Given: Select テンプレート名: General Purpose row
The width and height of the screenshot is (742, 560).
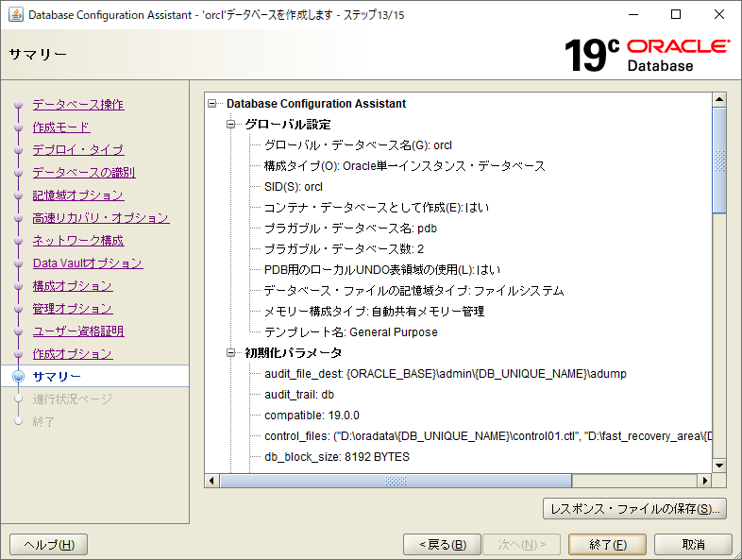Looking at the screenshot, I should tap(351, 332).
